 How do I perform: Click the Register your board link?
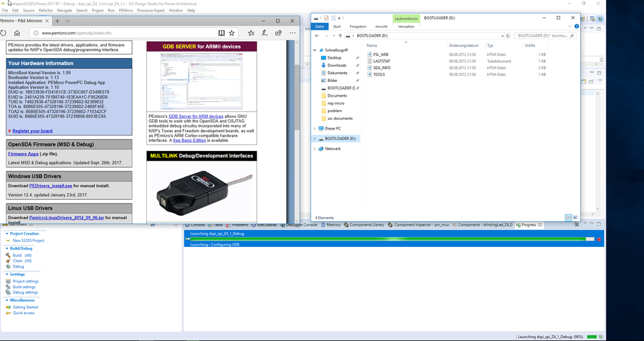pyautogui.click(x=32, y=131)
